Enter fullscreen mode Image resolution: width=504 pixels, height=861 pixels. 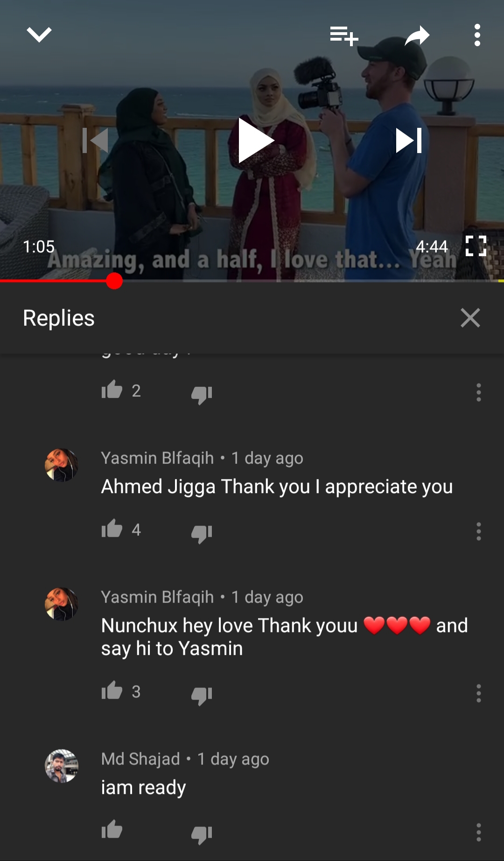click(x=476, y=246)
